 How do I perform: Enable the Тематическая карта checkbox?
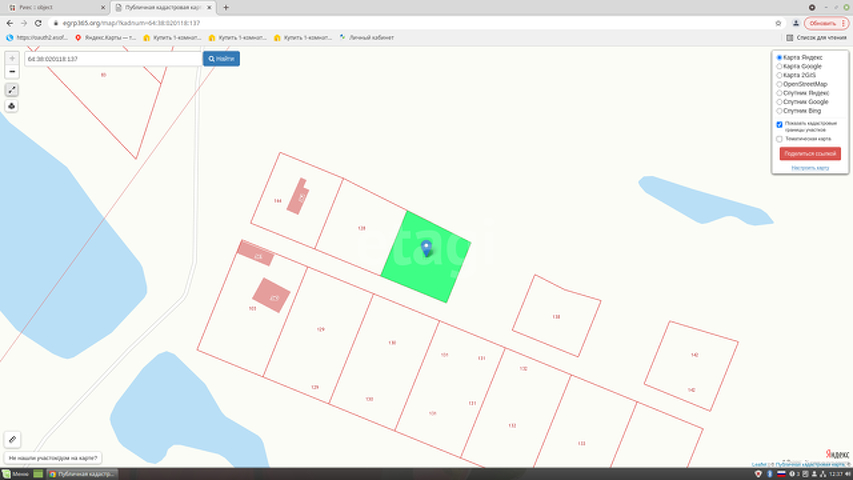click(780, 139)
